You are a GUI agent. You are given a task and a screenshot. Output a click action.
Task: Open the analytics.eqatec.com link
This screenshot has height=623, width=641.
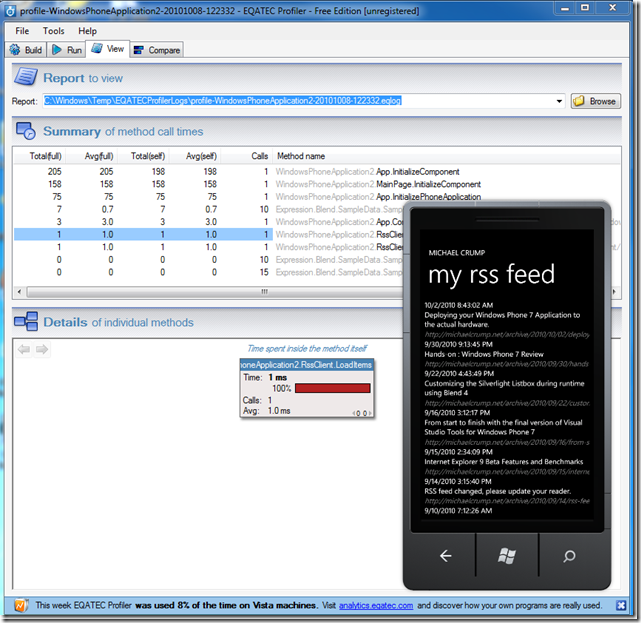pyautogui.click(x=376, y=605)
